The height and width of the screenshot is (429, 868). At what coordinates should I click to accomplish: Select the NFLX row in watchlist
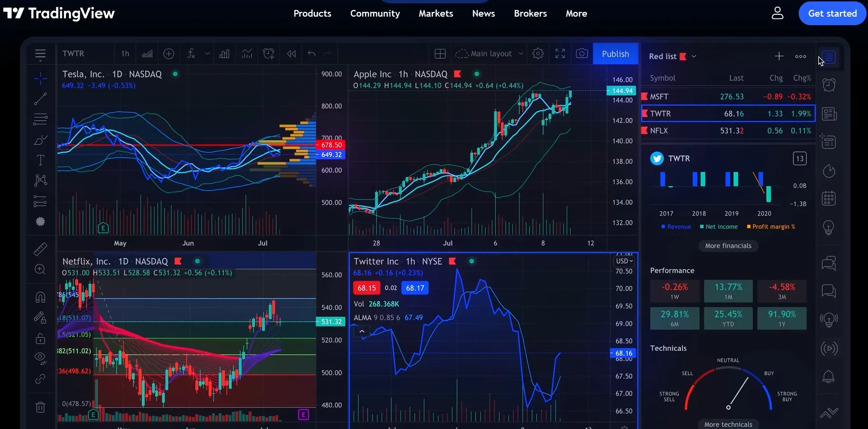728,131
